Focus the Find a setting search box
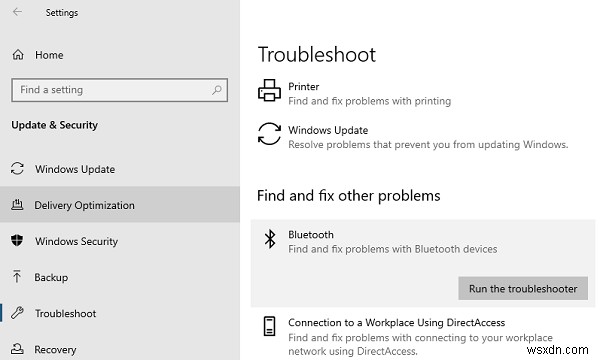 tap(119, 90)
